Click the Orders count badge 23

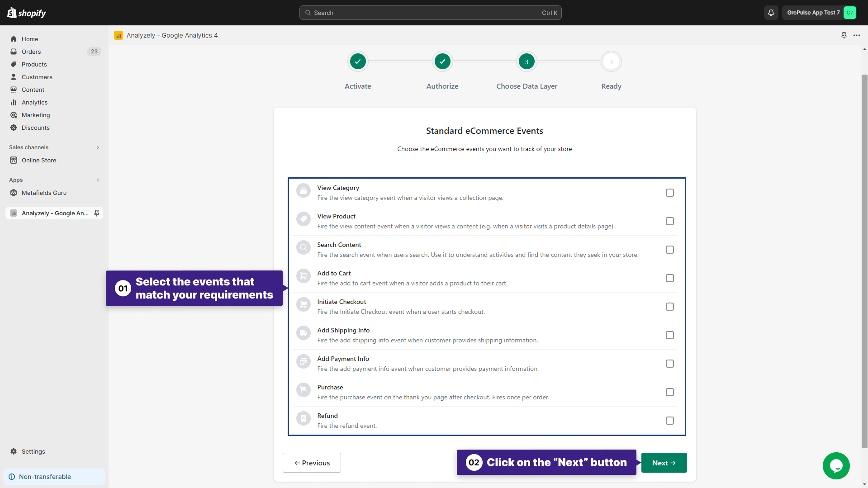(x=94, y=52)
